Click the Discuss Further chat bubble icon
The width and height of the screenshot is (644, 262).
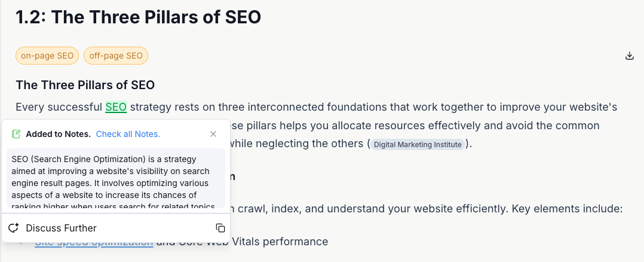pyautogui.click(x=14, y=228)
